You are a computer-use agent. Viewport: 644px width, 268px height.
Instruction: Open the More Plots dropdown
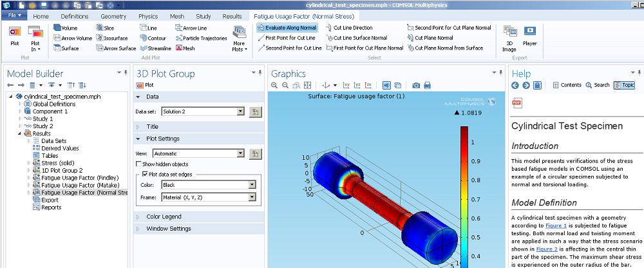[240, 39]
